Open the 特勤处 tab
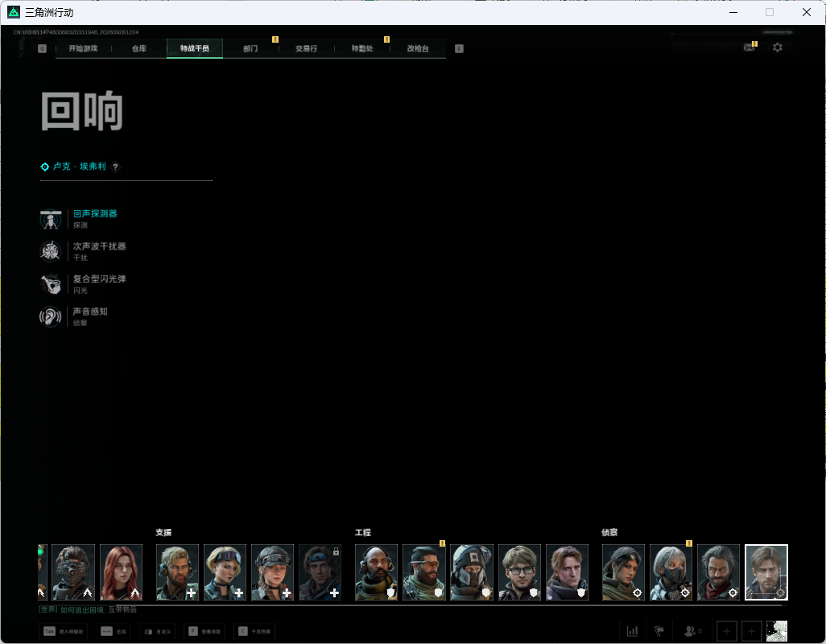 [362, 48]
